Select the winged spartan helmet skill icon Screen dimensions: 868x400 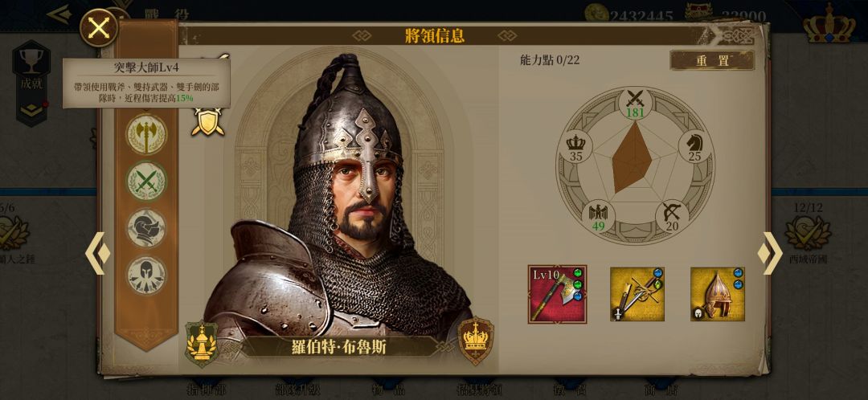pos(146,275)
